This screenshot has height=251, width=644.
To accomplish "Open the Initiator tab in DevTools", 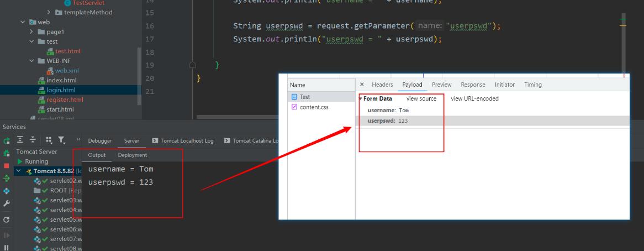I will point(504,85).
